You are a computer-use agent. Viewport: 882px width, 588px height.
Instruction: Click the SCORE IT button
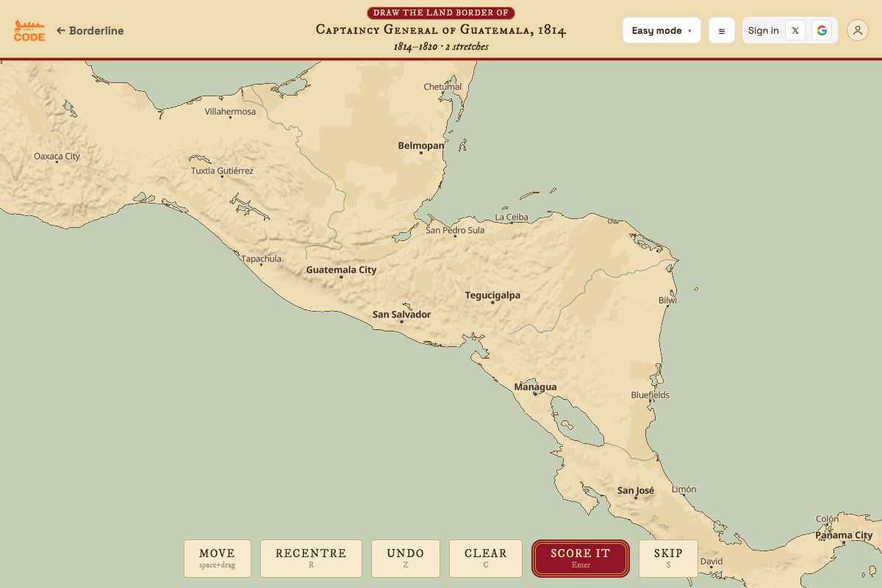tap(581, 559)
